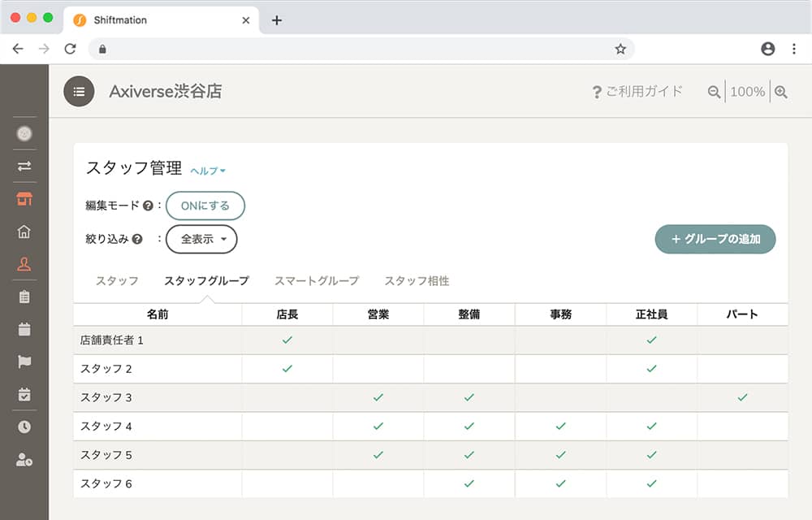This screenshot has width=812, height=520.
Task: Click the 営業 column header
Action: 378,314
